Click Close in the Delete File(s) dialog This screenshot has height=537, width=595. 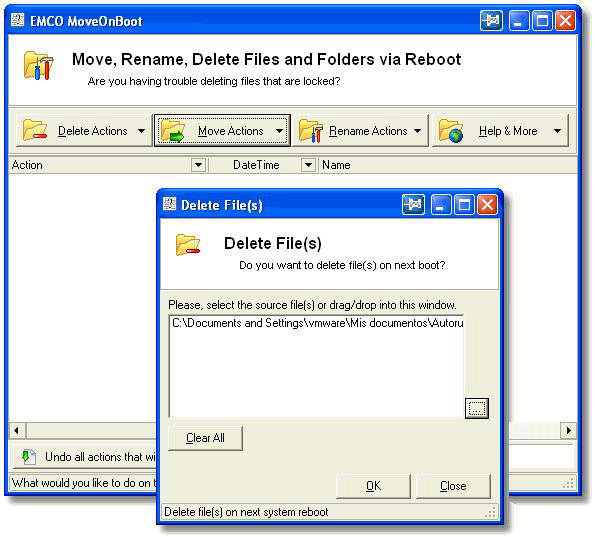(453, 486)
